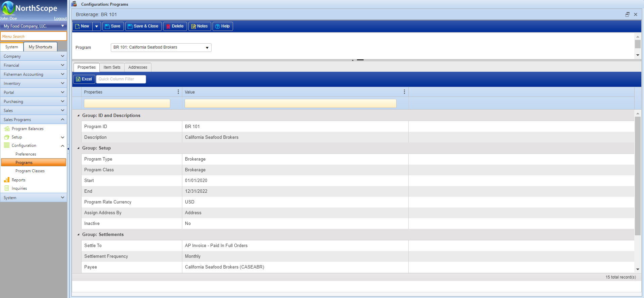The image size is (644, 298).
Task: Click the grid's vertical scrollbar
Action: point(637,174)
